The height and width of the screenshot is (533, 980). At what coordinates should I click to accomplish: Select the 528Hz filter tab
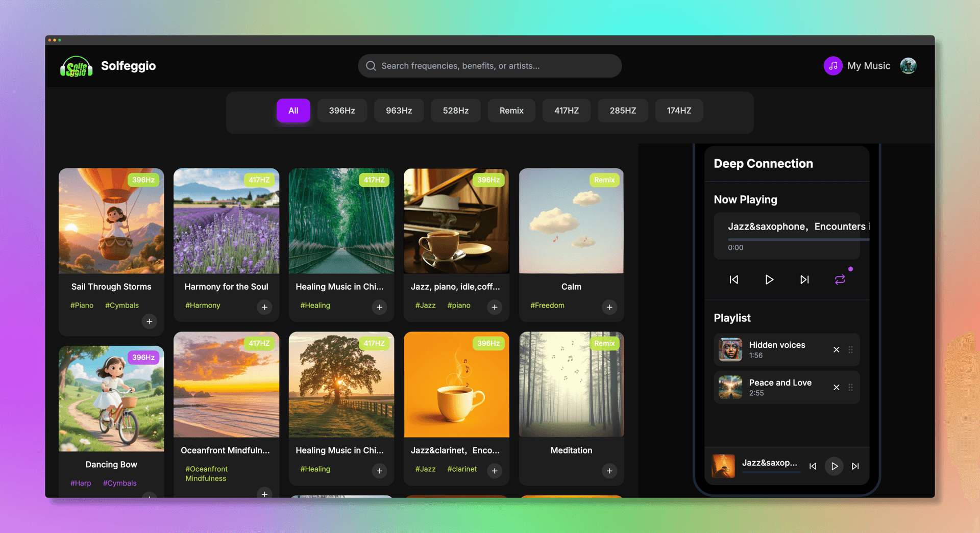click(455, 111)
